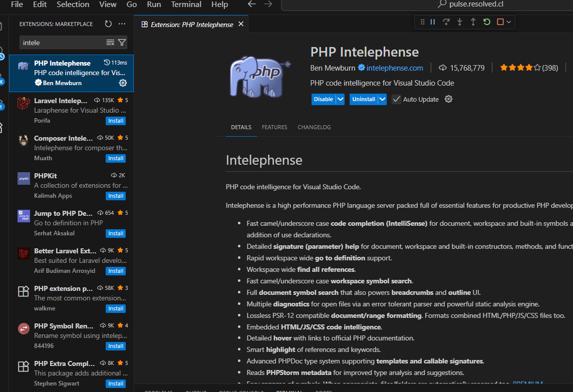Open extension settings gear beside Auto Update
The height and width of the screenshot is (392, 573).
coord(448,99)
